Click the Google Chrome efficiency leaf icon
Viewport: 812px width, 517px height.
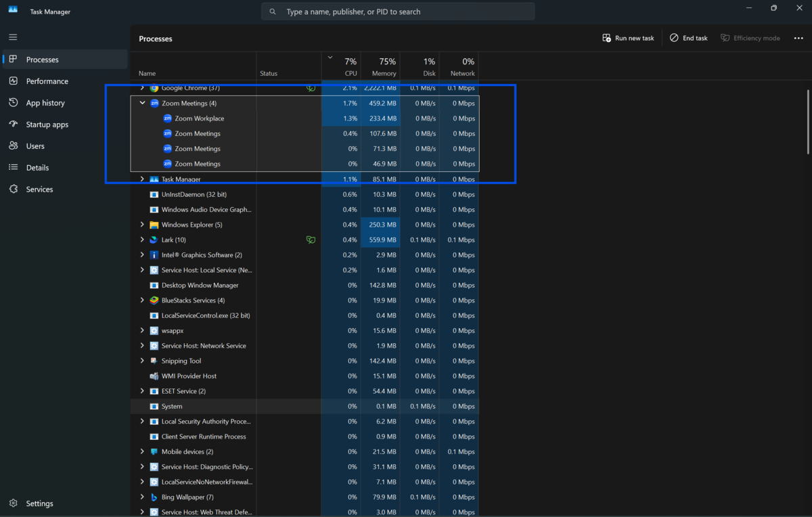coord(311,88)
